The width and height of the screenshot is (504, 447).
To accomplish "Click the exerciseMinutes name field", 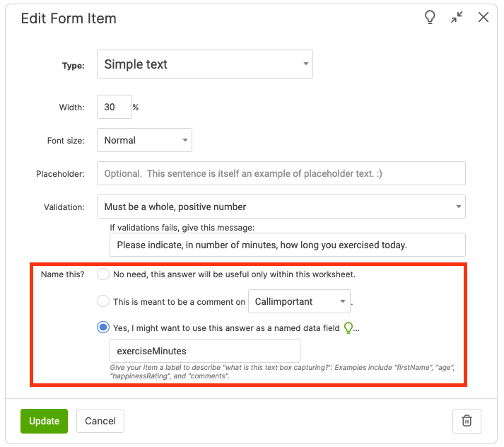I will (204, 351).
